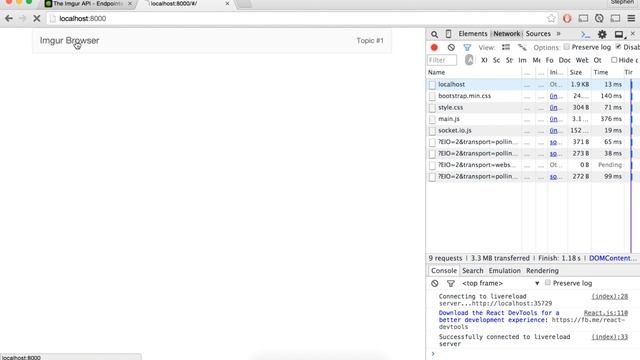
Task: Open the React.js:110 source link
Action: (x=606, y=313)
